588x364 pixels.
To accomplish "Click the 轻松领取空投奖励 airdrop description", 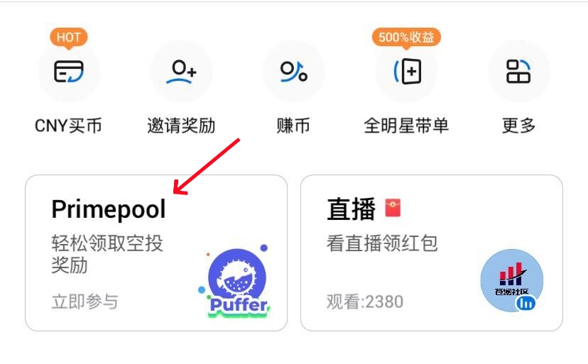I will pos(107,254).
